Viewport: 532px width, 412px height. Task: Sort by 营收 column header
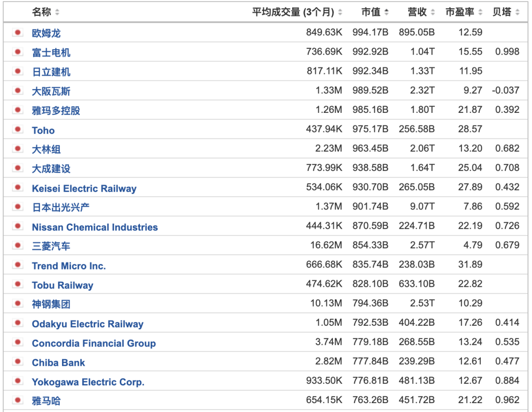(x=421, y=12)
